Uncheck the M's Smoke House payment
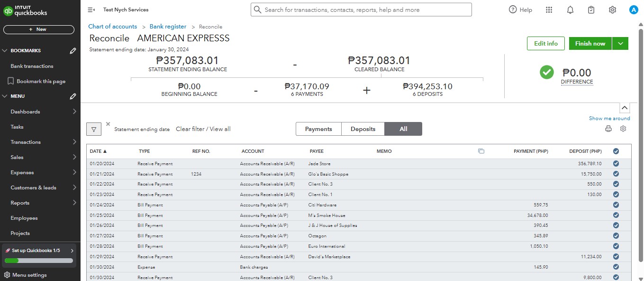This screenshot has width=644, height=281. click(616, 215)
